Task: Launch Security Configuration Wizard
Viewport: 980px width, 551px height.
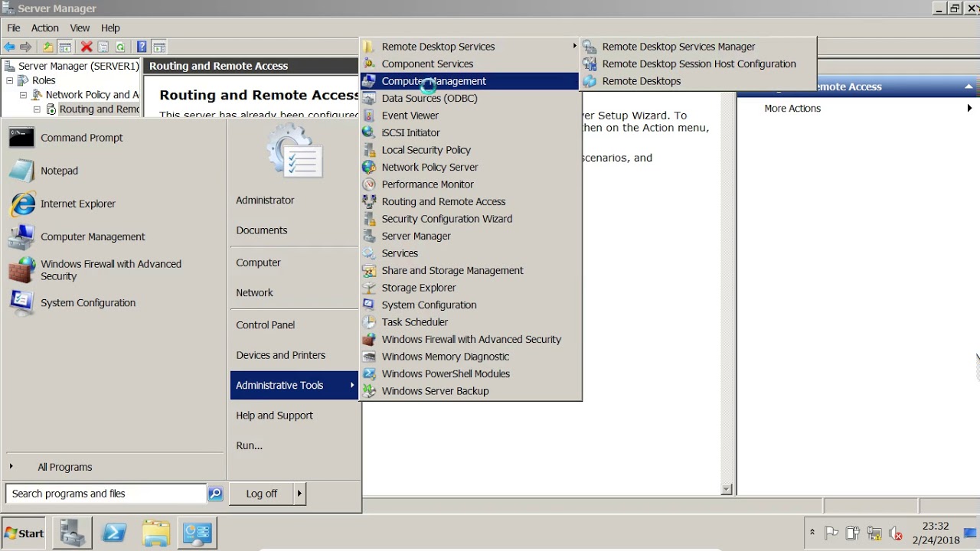Action: click(x=471, y=219)
